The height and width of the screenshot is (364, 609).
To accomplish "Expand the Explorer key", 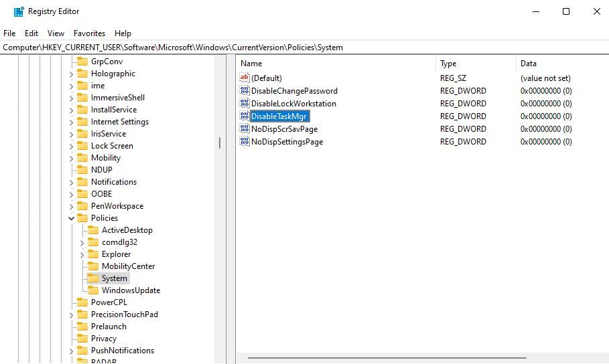I will pyautogui.click(x=82, y=254).
